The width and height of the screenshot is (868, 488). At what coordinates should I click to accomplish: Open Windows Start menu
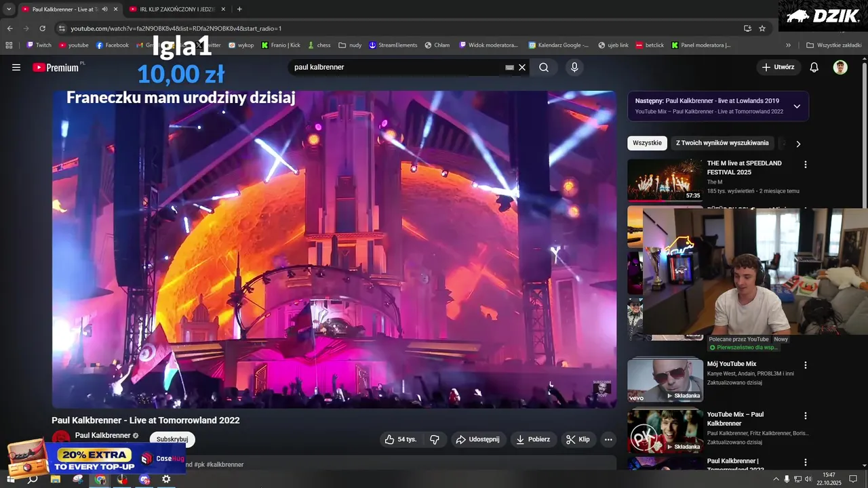pyautogui.click(x=10, y=479)
